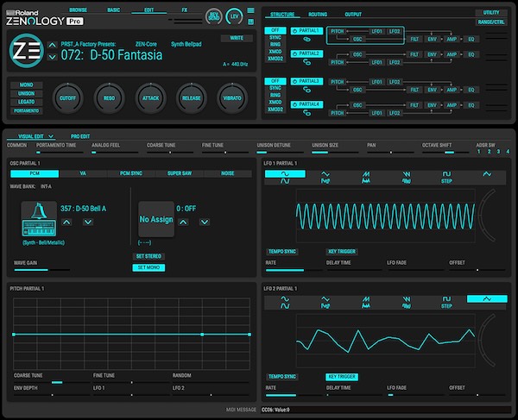
Task: Click the REV SEND knob
Action: point(214,16)
